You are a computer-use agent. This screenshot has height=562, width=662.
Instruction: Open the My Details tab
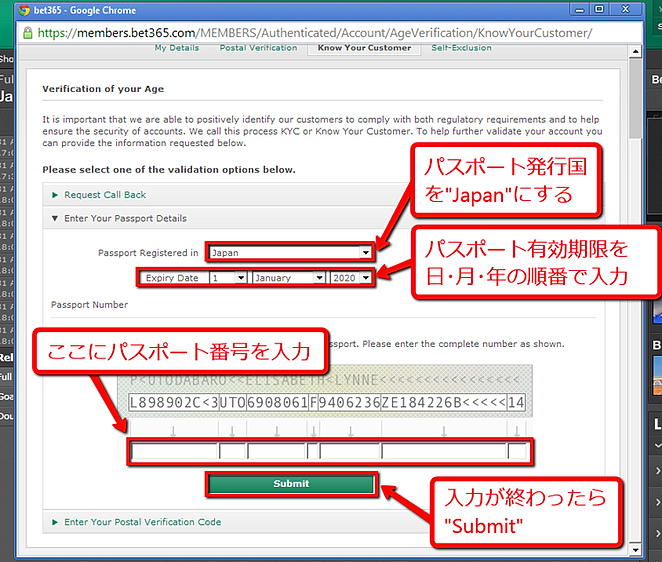pos(176,48)
